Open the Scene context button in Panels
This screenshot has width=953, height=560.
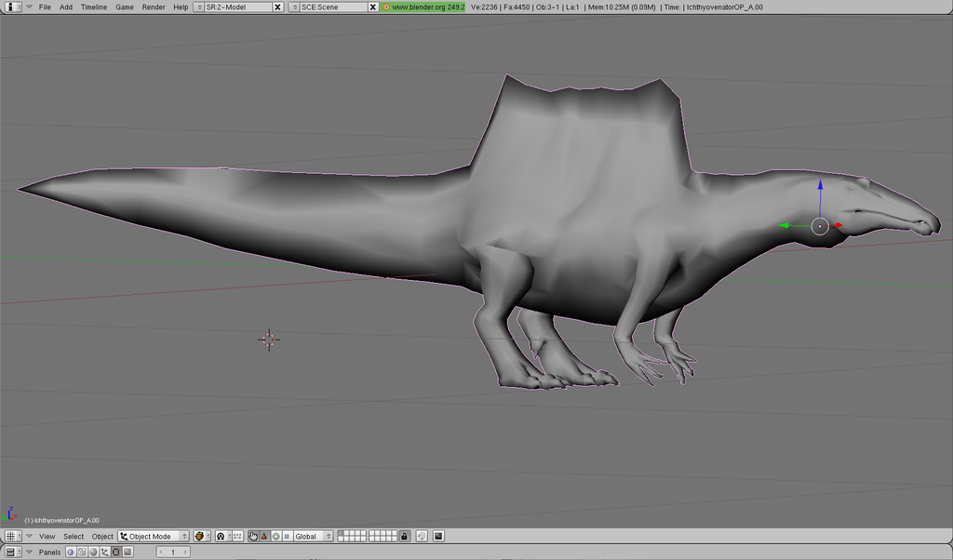tap(128, 553)
